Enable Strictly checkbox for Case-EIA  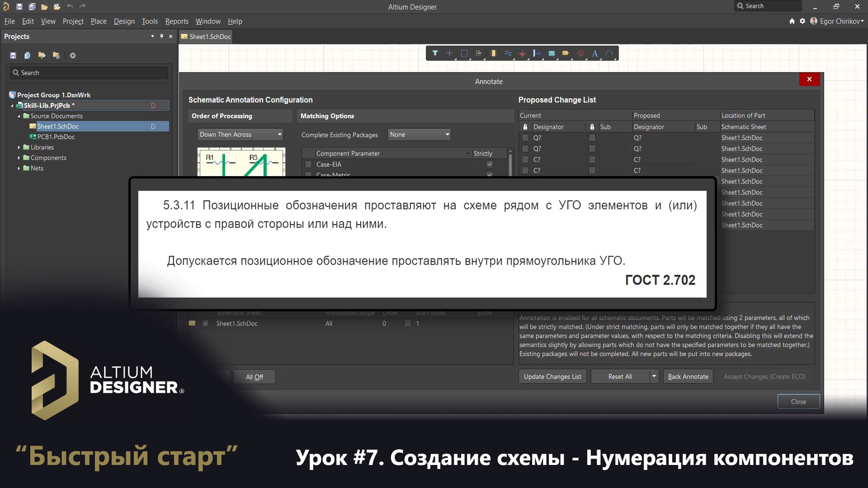point(489,164)
